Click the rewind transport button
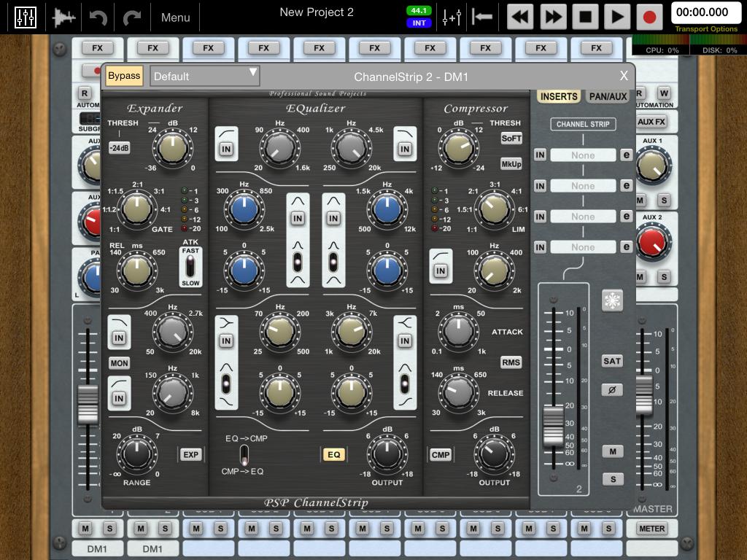The width and height of the screenshot is (747, 560). pyautogui.click(x=519, y=17)
